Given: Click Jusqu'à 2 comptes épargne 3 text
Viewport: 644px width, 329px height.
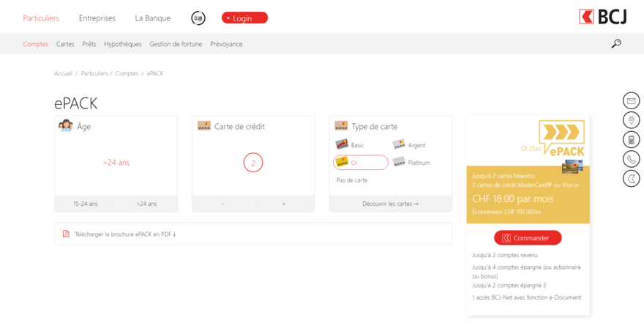Looking at the screenshot, I should (x=509, y=286).
